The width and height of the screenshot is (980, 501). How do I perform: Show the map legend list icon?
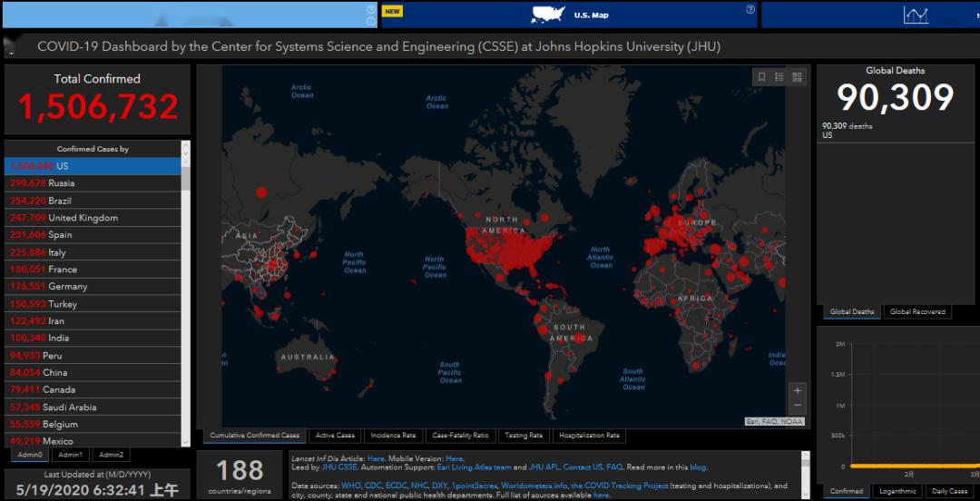tap(779, 77)
